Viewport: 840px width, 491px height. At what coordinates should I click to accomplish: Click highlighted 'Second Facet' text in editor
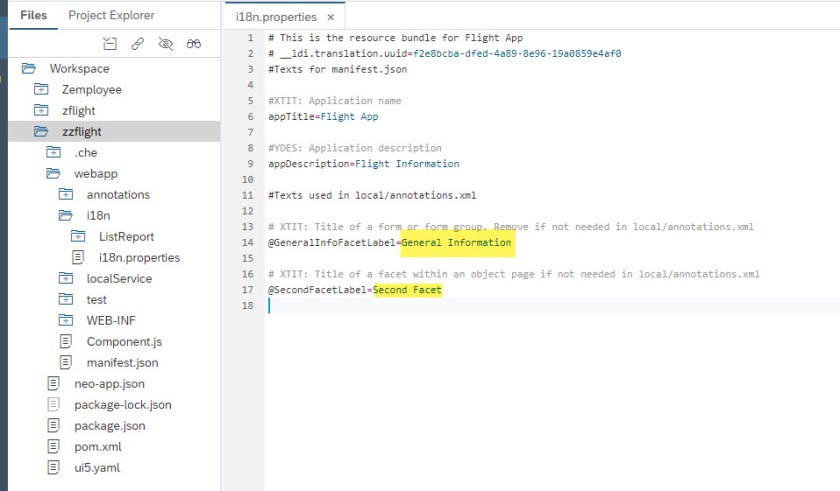pyautogui.click(x=407, y=290)
